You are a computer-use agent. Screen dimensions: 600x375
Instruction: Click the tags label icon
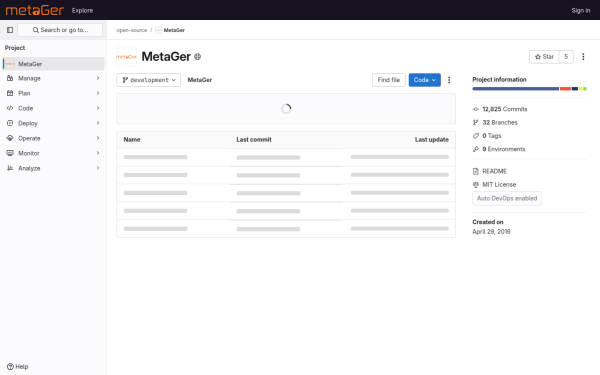pyautogui.click(x=476, y=136)
